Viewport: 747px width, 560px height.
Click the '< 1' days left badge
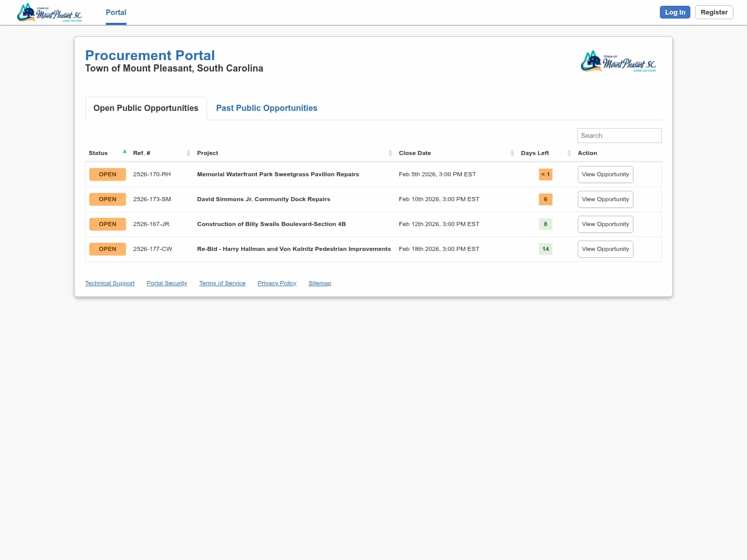545,175
